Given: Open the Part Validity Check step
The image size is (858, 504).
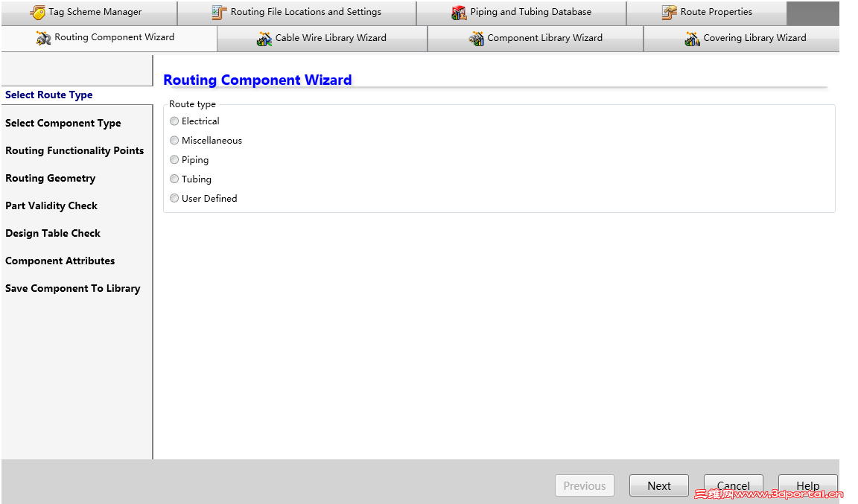Looking at the screenshot, I should point(51,205).
